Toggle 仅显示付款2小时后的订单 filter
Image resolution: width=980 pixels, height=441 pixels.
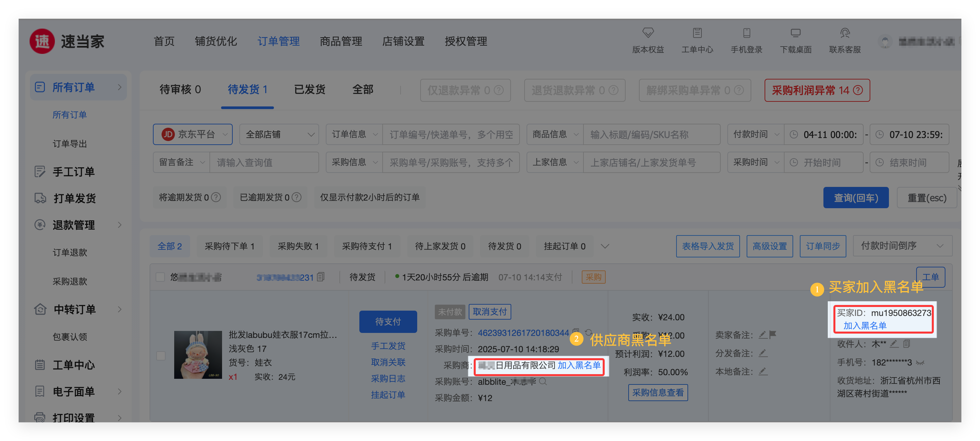click(x=369, y=197)
